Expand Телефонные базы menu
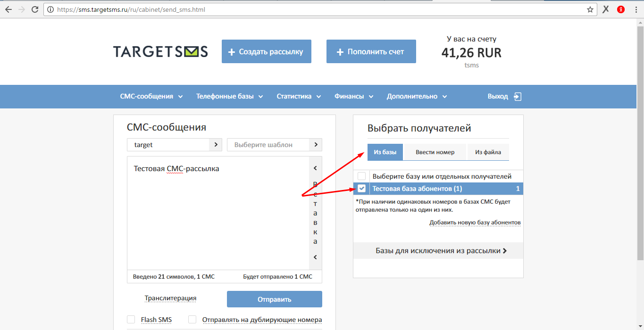 coord(230,96)
